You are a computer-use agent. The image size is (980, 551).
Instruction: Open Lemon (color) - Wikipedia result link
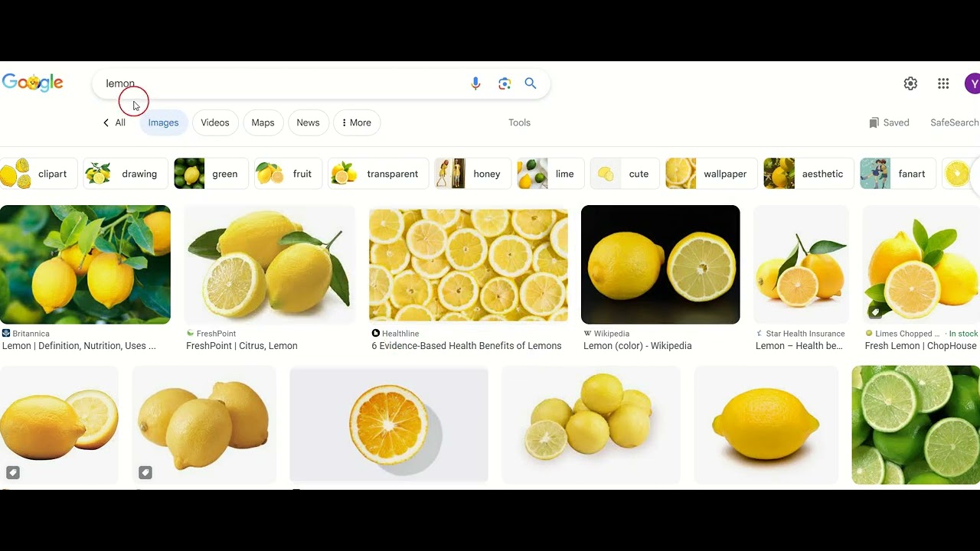(x=638, y=346)
